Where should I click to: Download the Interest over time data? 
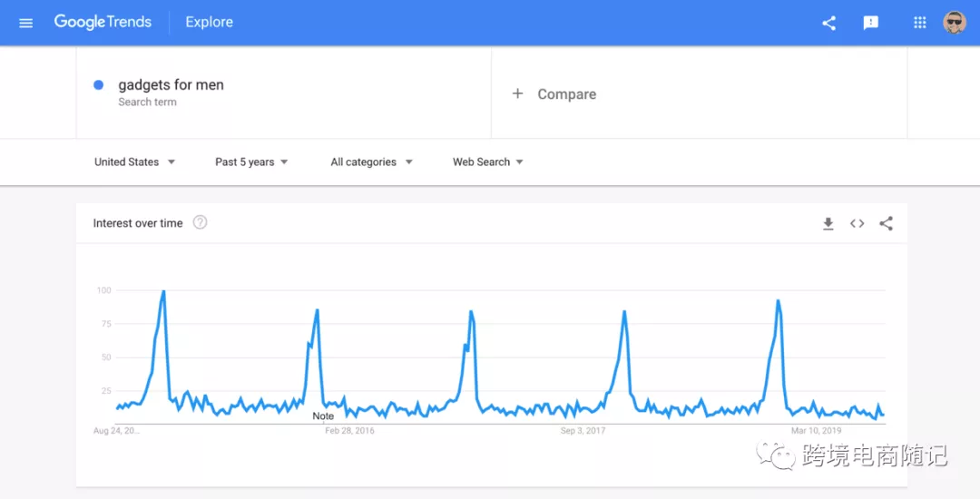(x=828, y=223)
